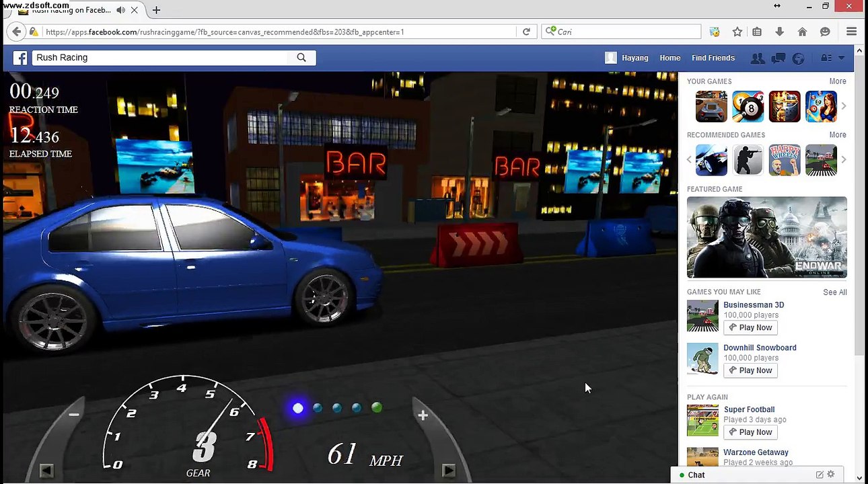Open the Warzone Getaway game link
Viewport: 868px width, 484px height.
[756, 453]
